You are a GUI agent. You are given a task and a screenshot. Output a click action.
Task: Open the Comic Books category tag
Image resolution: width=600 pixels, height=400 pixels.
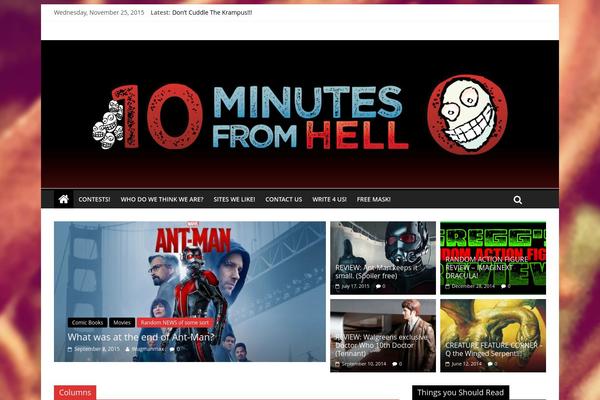click(x=88, y=323)
